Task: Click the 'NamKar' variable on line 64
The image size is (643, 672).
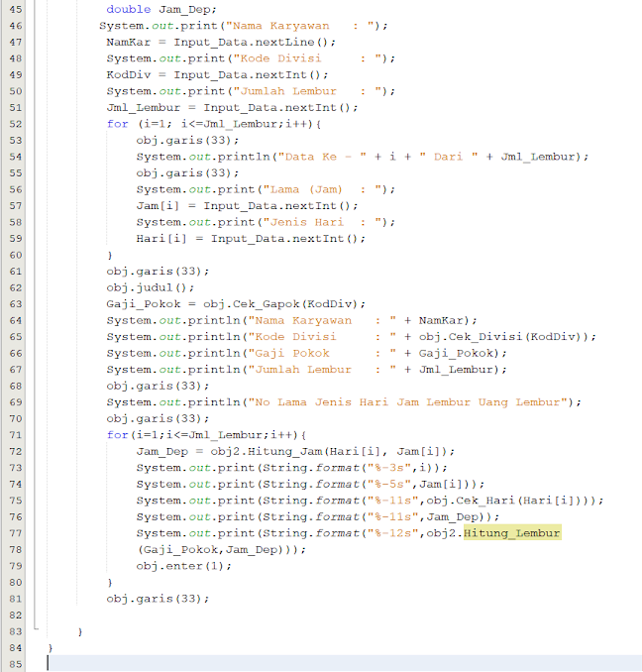Action: 441,320
